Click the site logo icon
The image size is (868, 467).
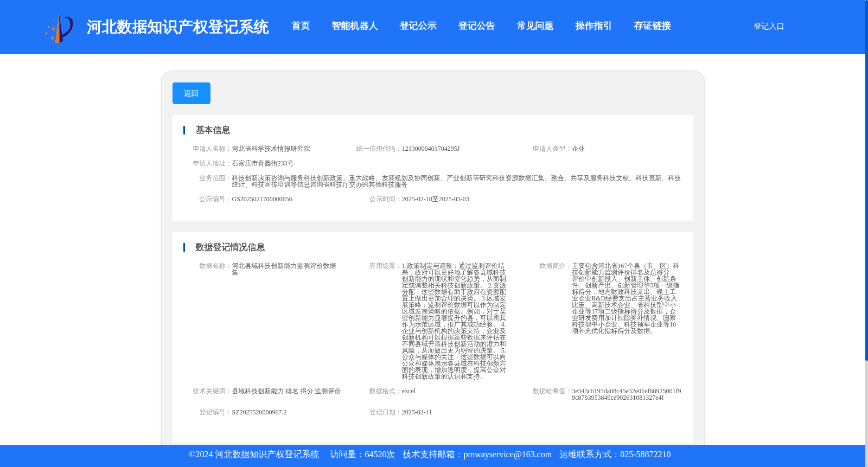click(59, 28)
